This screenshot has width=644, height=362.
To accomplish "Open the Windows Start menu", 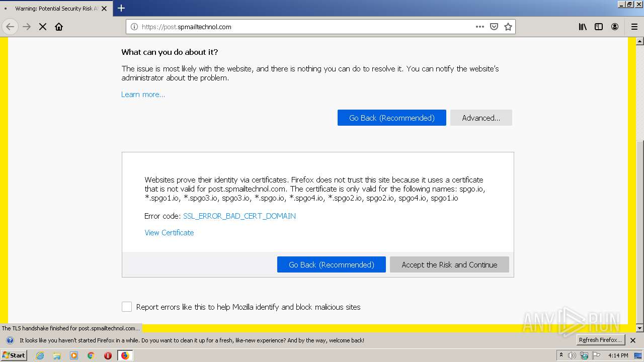I will (14, 355).
